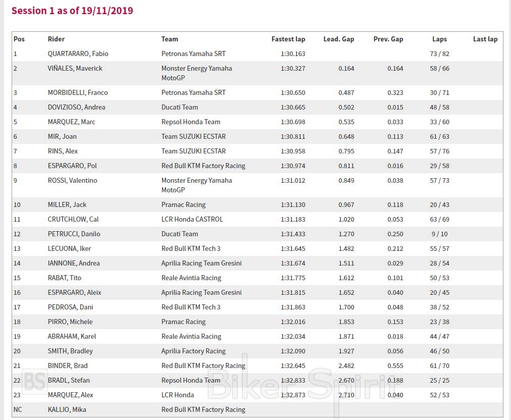
Task: Select rider BRADL, Stefan
Action: point(69,381)
